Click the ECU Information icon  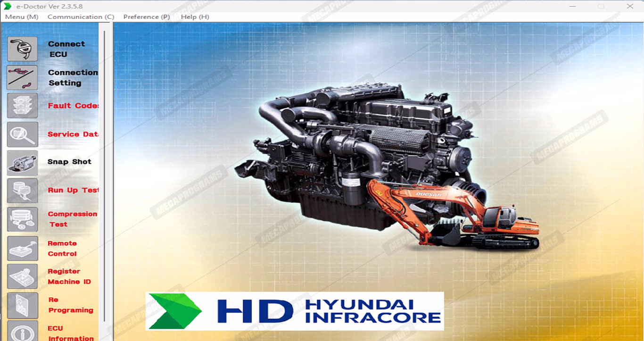(22, 331)
